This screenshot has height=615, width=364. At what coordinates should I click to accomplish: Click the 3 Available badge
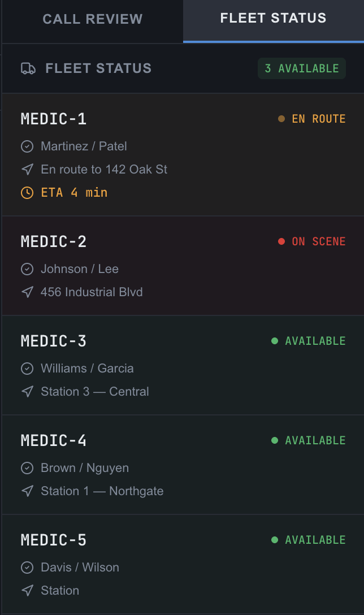coord(302,68)
